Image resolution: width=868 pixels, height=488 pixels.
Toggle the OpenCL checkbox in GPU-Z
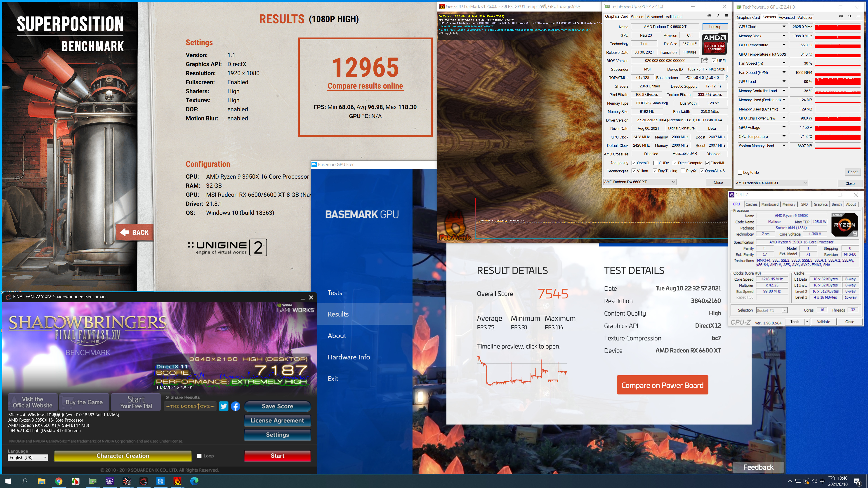click(634, 163)
